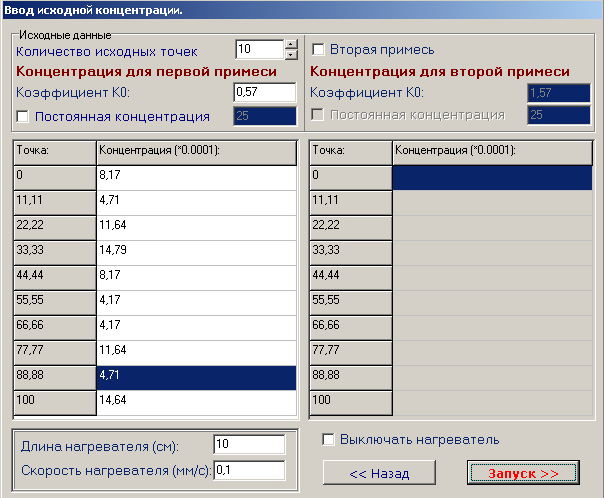Toggle first impurity 'Постоянная концентрация' checkbox

tap(22, 116)
